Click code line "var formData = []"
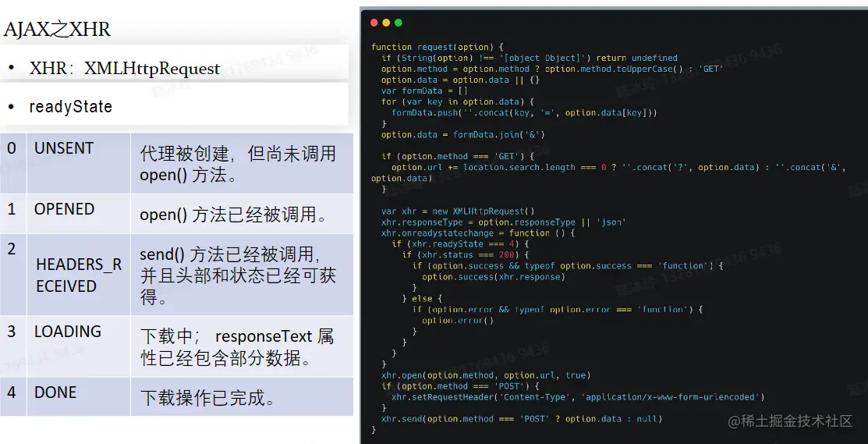This screenshot has height=444, width=868. pyautogui.click(x=424, y=91)
